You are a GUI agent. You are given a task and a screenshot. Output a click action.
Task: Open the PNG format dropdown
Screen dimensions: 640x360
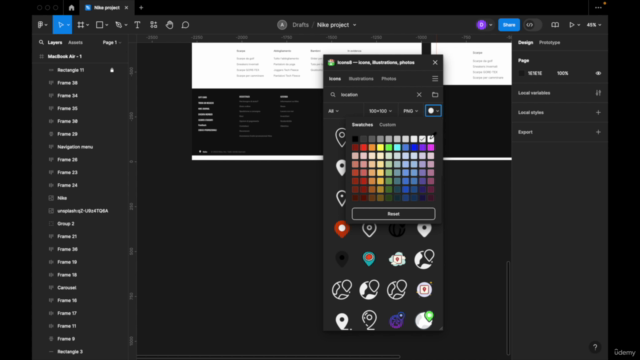click(411, 111)
